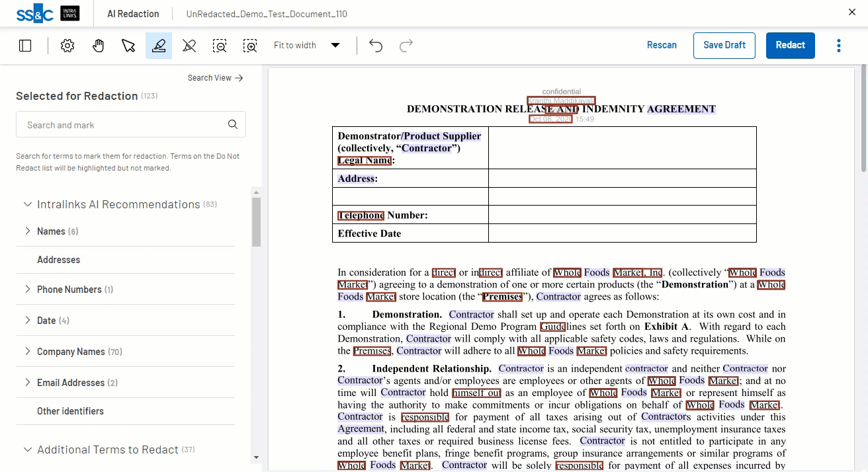Click marked name 'Kranthi Maddikayala' header
This screenshot has width=868, height=472.
click(x=561, y=100)
